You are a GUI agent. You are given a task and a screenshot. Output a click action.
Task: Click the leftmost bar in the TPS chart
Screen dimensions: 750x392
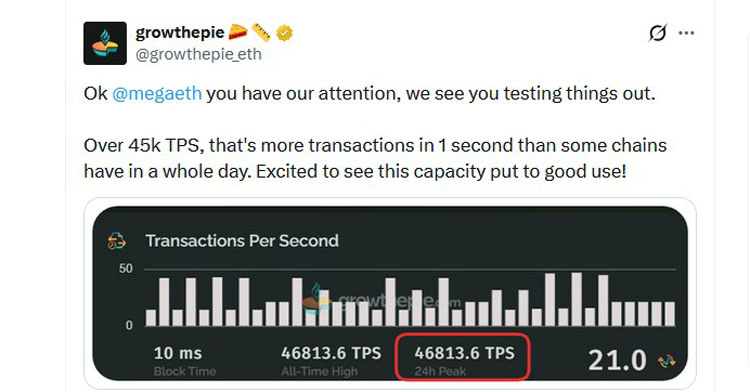[151, 318]
